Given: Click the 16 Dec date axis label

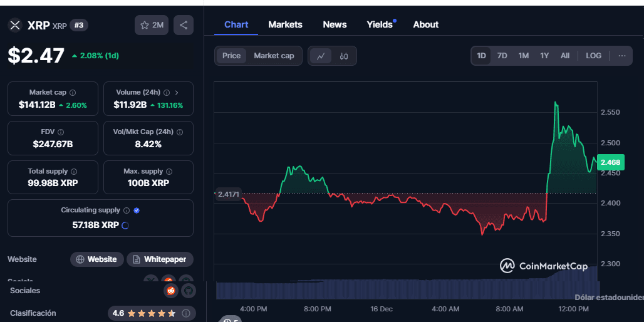Looking at the screenshot, I should (x=381, y=309).
